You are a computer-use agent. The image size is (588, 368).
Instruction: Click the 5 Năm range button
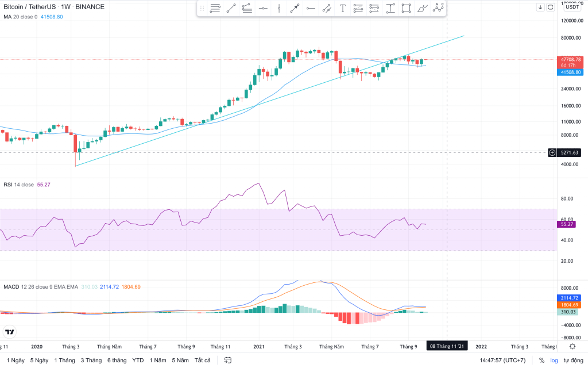click(x=180, y=361)
